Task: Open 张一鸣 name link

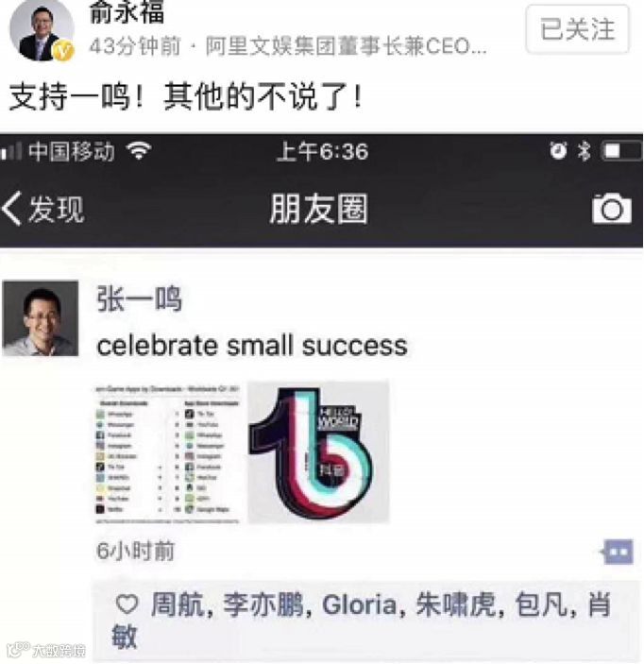Action: pyautogui.click(x=140, y=299)
